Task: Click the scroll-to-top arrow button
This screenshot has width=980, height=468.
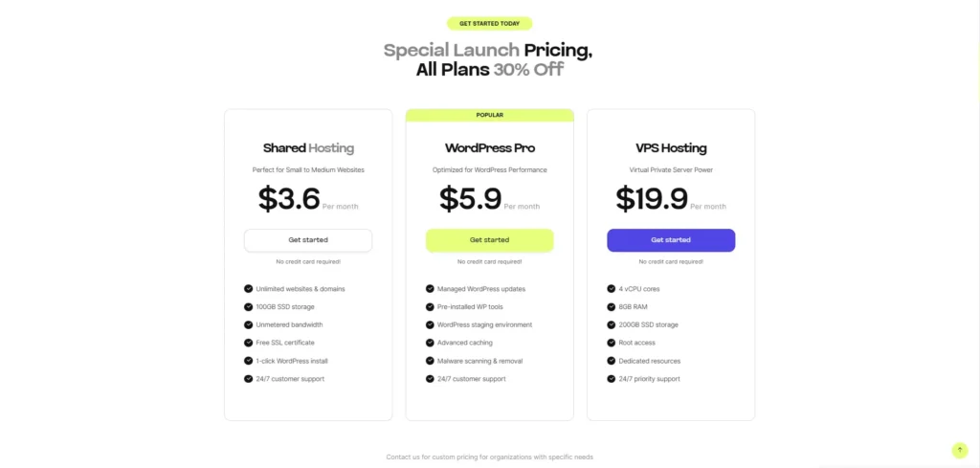Action: (x=959, y=450)
